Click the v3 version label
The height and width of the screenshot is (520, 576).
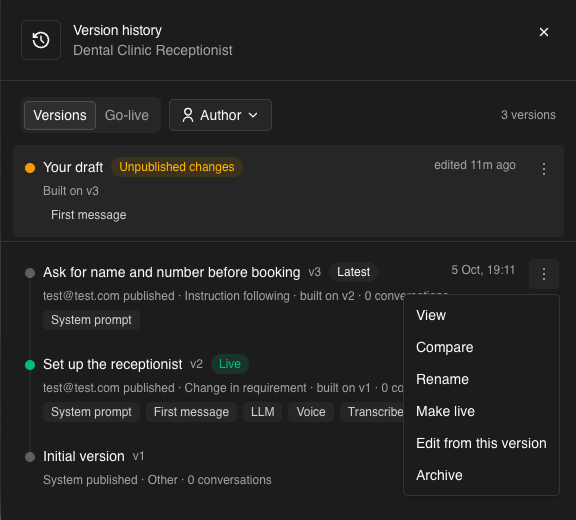point(315,272)
